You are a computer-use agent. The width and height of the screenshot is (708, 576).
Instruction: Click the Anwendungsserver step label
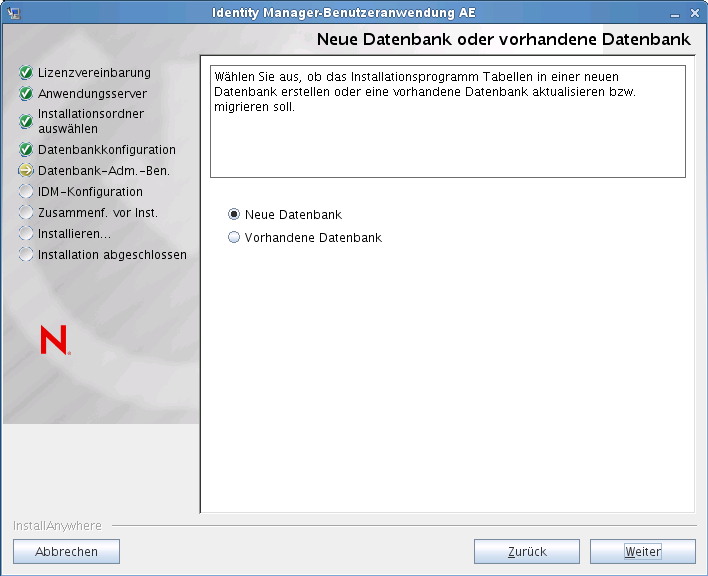tap(93, 94)
